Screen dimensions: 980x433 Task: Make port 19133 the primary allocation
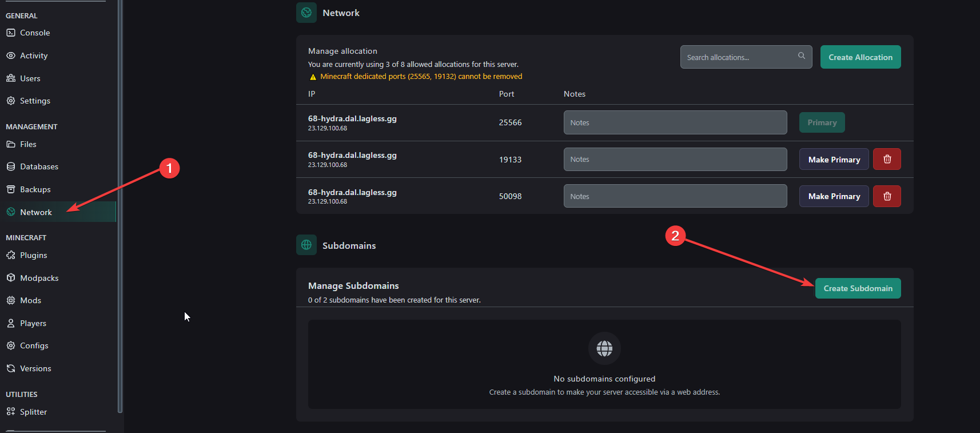coord(834,160)
